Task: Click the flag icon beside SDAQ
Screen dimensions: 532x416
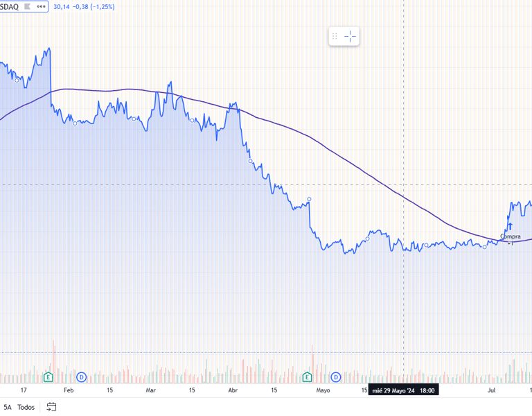Action: pos(28,6)
